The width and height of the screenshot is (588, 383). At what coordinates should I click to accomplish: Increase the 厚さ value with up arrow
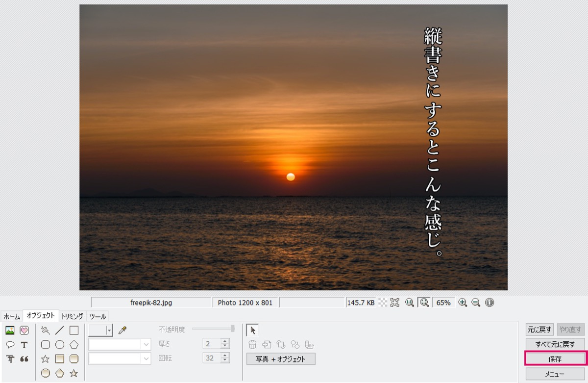click(x=225, y=341)
